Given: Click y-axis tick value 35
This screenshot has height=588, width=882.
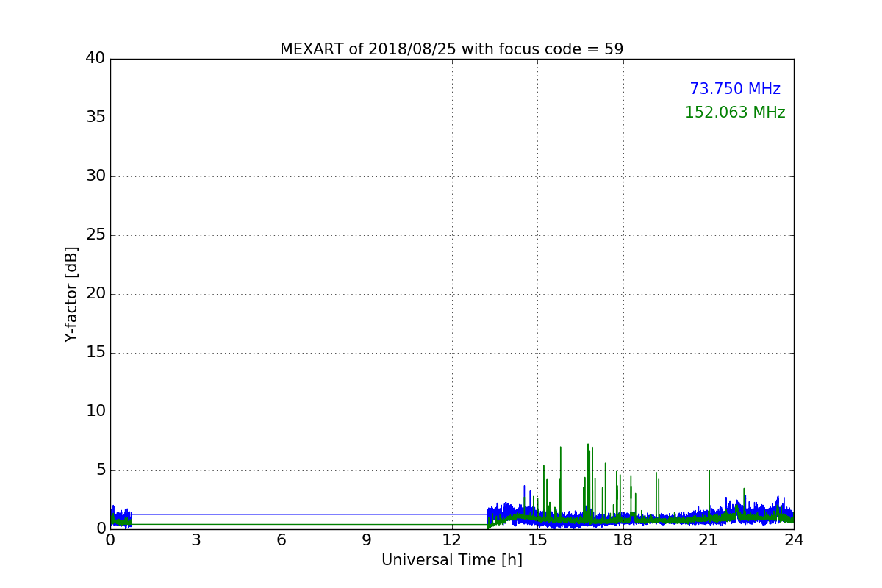Looking at the screenshot, I should point(96,118).
